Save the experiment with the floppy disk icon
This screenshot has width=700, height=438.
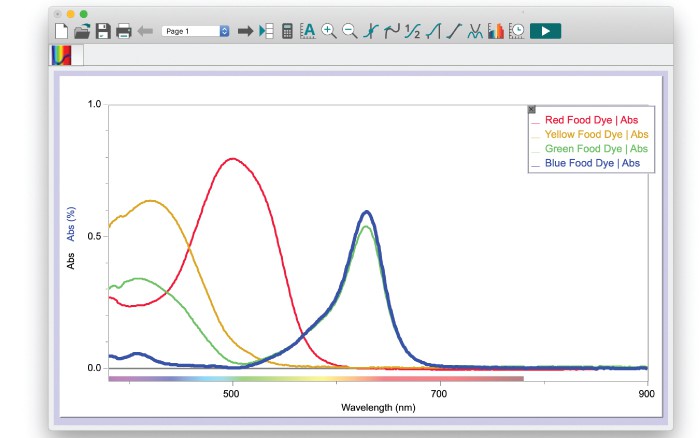coord(103,31)
